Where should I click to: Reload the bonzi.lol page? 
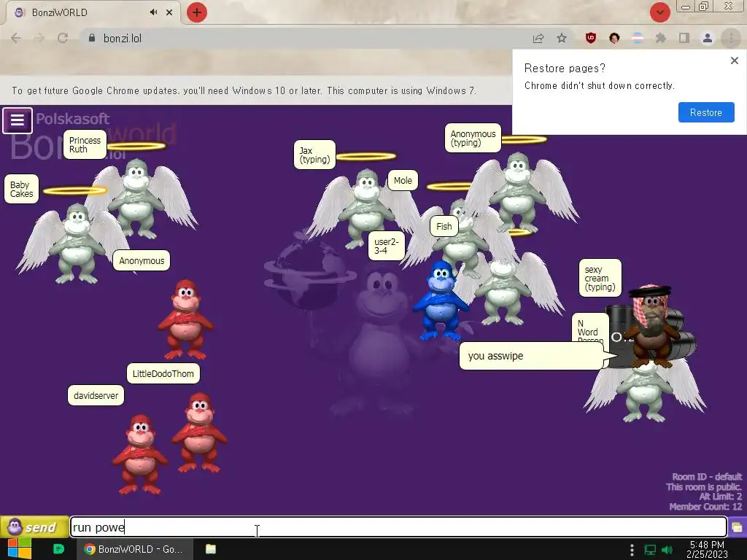tap(63, 38)
